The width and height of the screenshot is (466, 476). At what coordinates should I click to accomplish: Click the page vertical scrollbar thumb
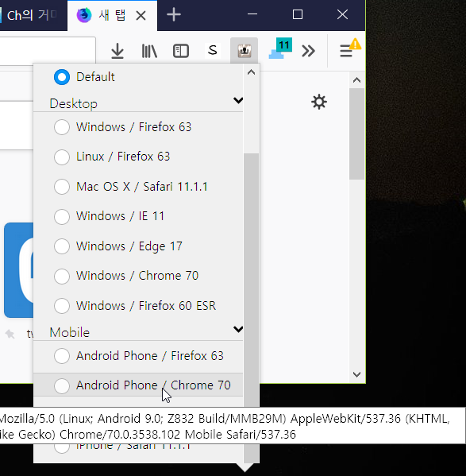pyautogui.click(x=357, y=134)
